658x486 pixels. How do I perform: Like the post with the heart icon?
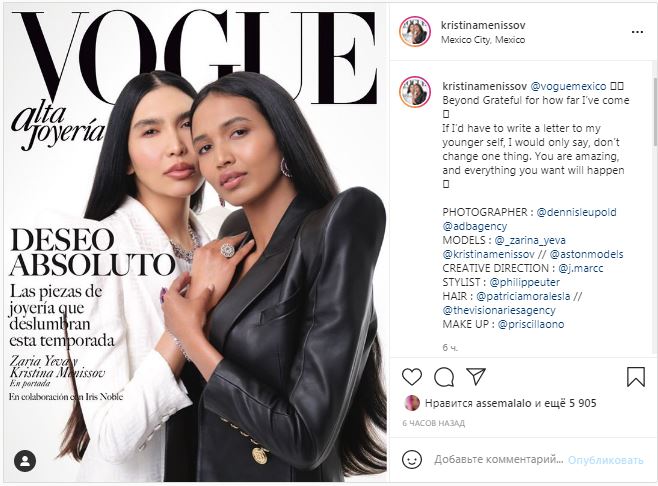[x=412, y=376]
